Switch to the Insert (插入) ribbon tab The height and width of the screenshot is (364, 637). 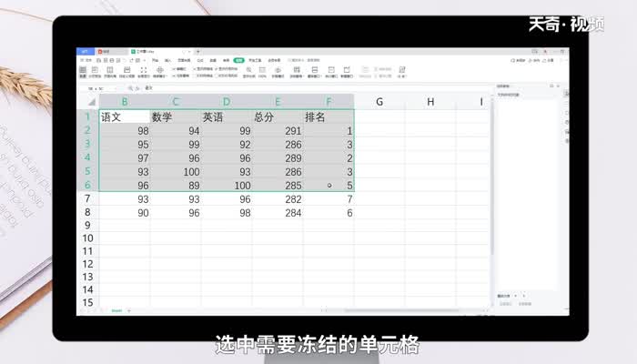(167, 60)
